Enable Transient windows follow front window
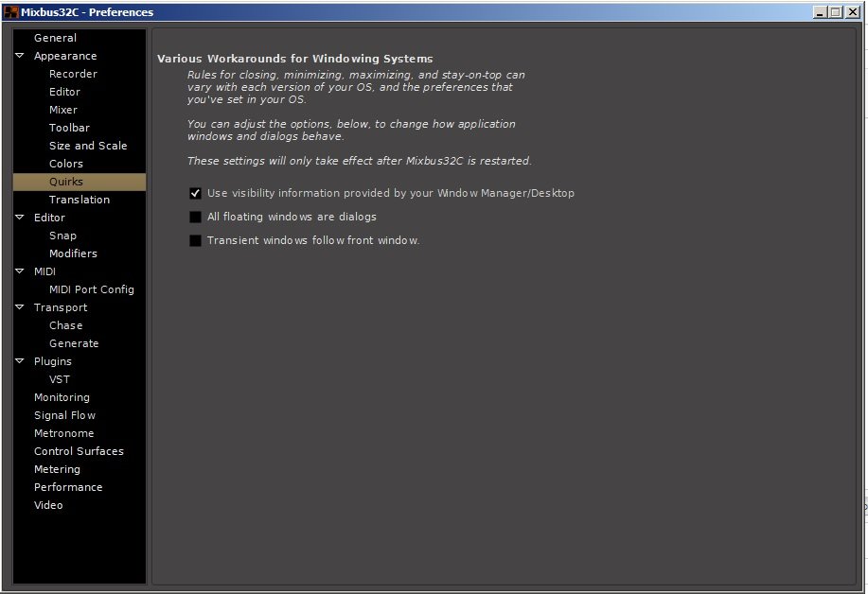 195,240
